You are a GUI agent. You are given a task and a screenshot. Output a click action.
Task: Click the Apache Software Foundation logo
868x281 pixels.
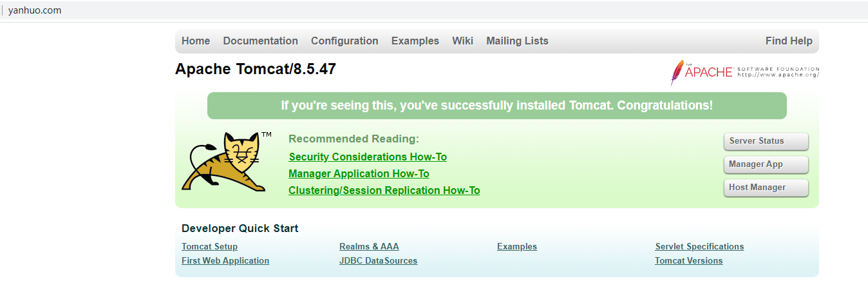pos(744,72)
